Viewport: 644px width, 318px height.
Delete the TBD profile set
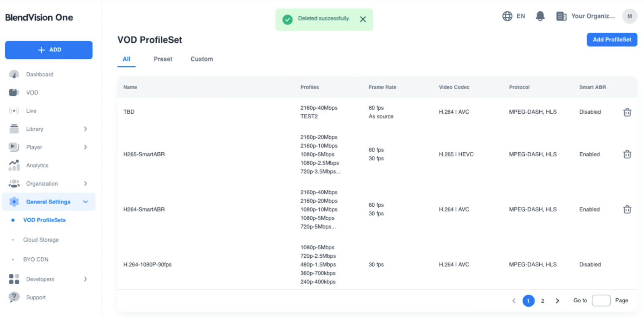pos(627,112)
